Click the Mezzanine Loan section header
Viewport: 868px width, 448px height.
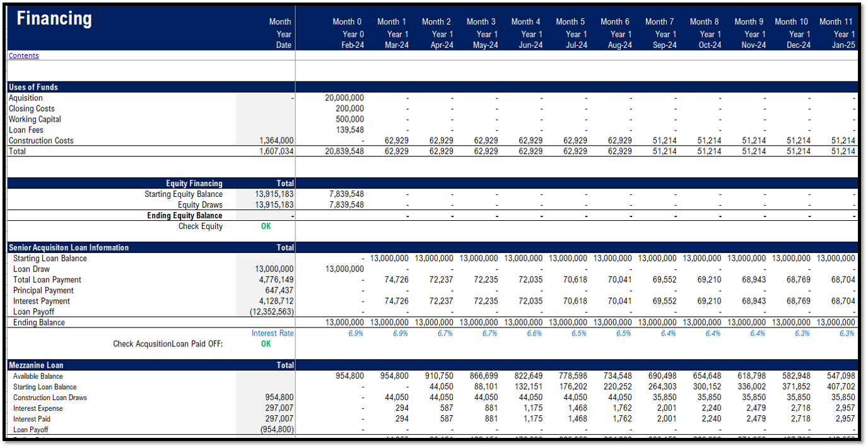point(36,365)
